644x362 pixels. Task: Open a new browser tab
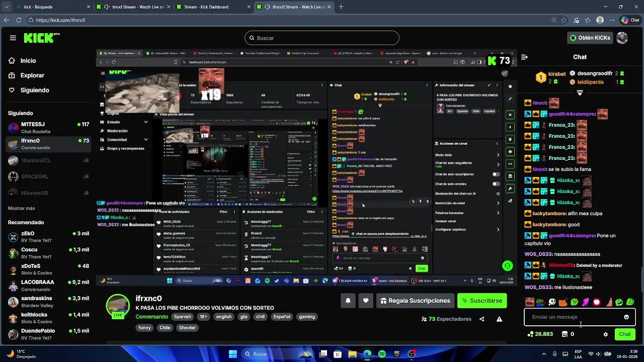[x=341, y=7]
